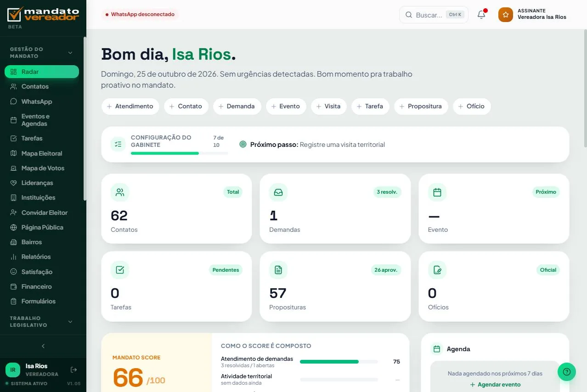Click the Pendentes badge on Tarefas card
The image size is (587, 392).
tap(226, 270)
